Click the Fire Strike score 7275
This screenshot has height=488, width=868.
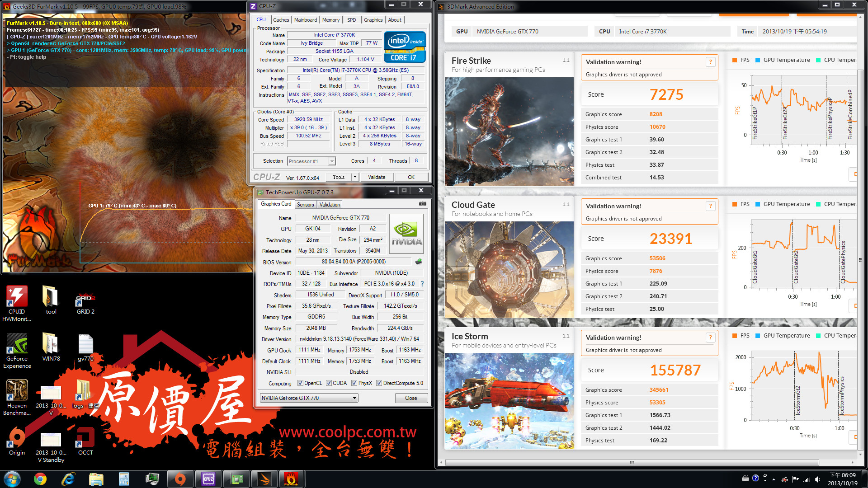tap(666, 94)
